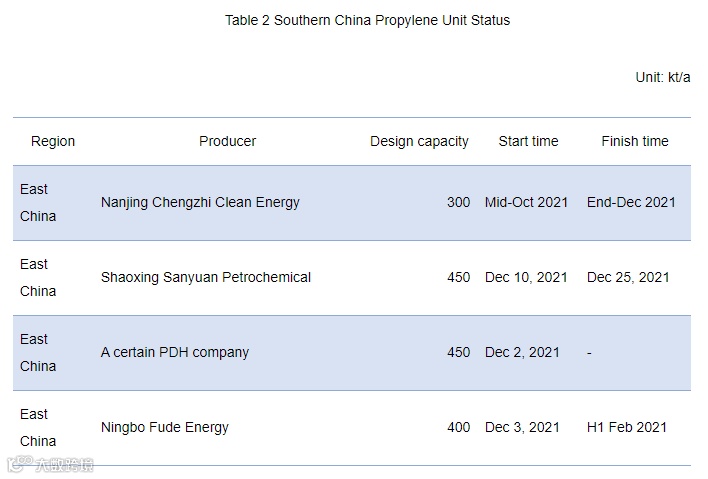The image size is (708, 479).
Task: Select the 'Mid-Oct 2021' start time cell
Action: tap(526, 202)
